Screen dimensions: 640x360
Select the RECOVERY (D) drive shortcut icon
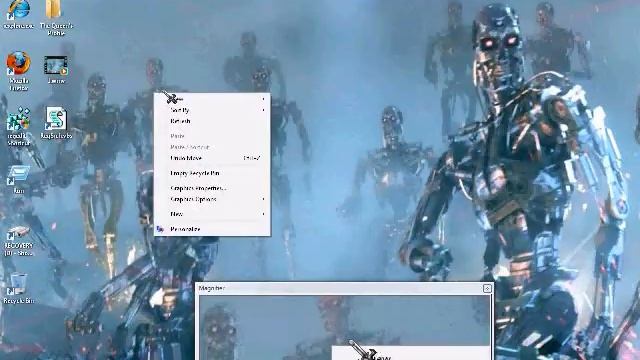(x=18, y=240)
